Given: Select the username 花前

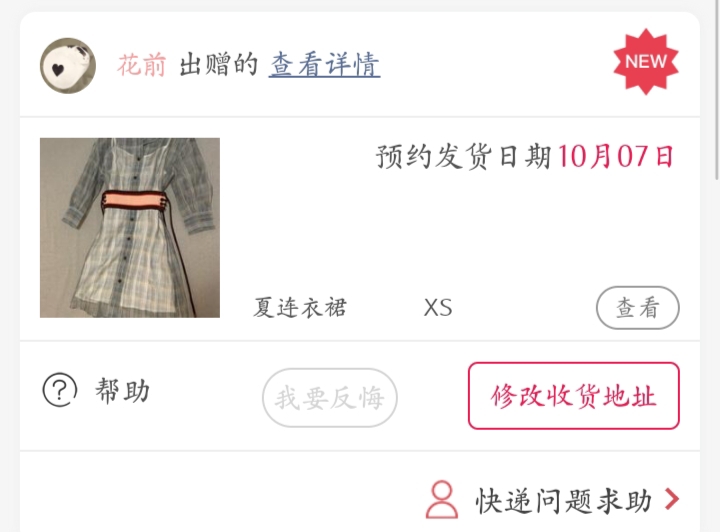Looking at the screenshot, I should (141, 65).
